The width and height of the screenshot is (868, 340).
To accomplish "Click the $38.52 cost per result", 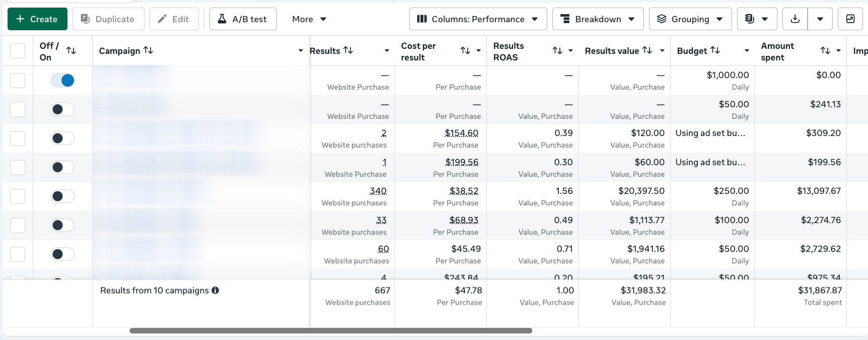I will (x=464, y=191).
